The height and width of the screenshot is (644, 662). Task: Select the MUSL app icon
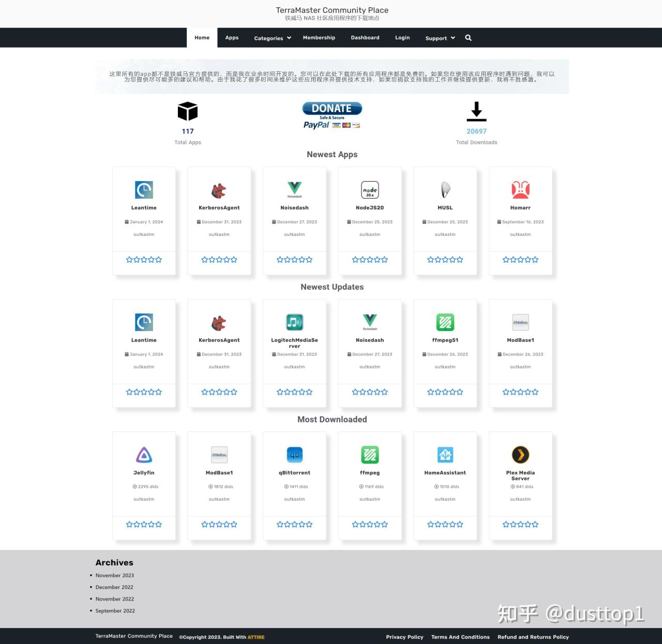[x=445, y=190]
